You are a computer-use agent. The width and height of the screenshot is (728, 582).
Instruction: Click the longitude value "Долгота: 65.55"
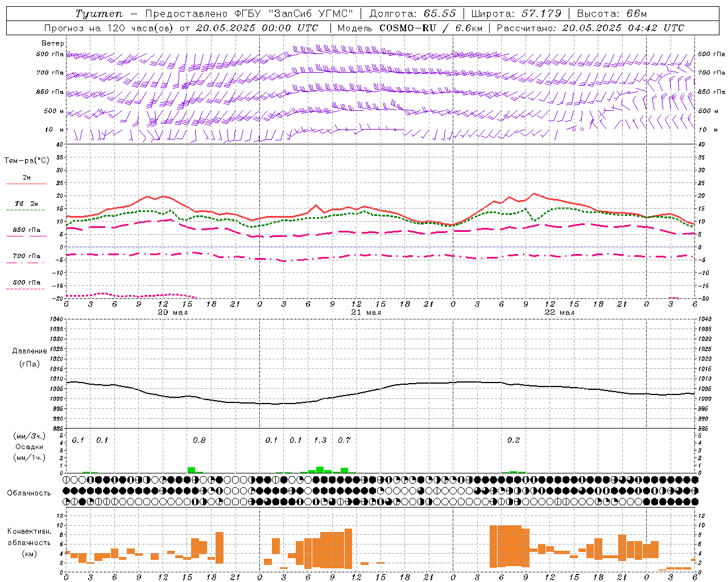click(x=413, y=14)
